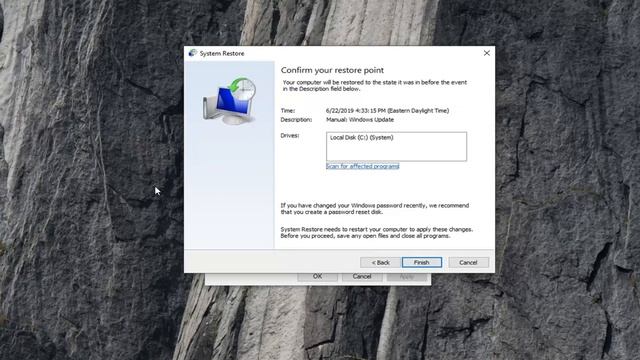Click the computer restore clock illustration
This screenshot has width=640, height=360.
pos(229,101)
